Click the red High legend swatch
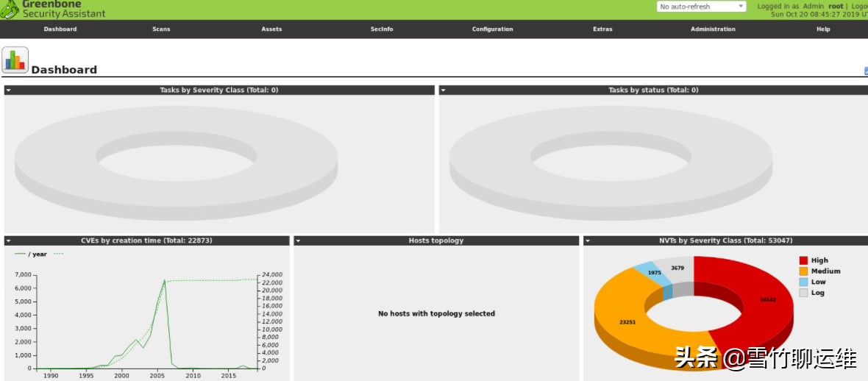868x381 pixels. (803, 260)
